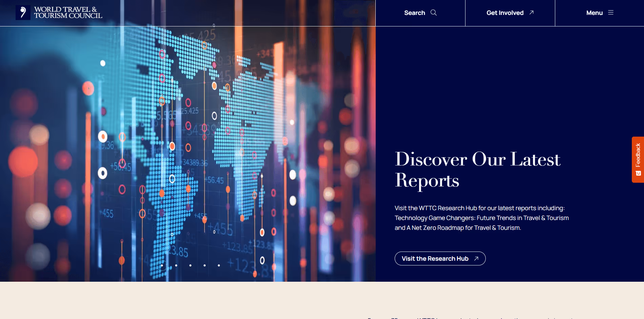Click the WTTC logo icon
Viewport: 644px width, 319px height.
pos(23,13)
